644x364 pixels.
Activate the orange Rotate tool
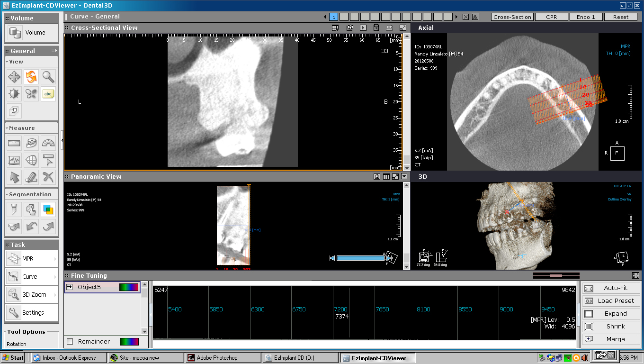(x=31, y=77)
